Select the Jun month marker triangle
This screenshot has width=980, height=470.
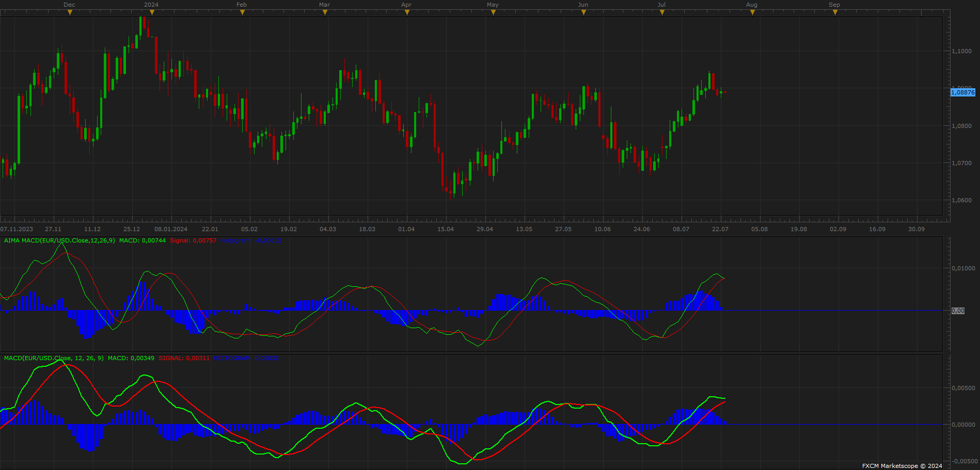coord(583,12)
